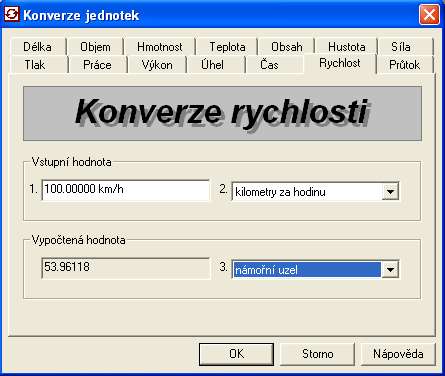Click the input value field with 100.00000 km/h
Viewport: 445px width, 376px height.
(x=126, y=190)
